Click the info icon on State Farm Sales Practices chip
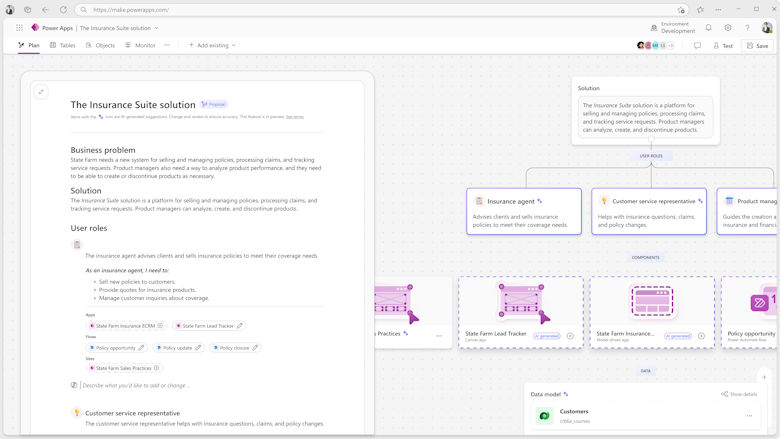This screenshot has height=439, width=780. point(157,368)
